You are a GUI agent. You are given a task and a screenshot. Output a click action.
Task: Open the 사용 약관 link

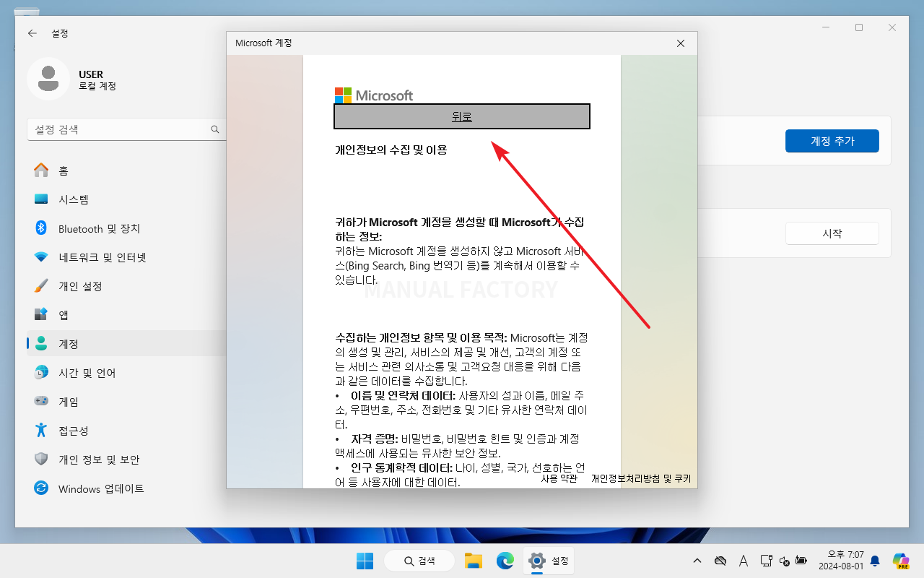coord(559,478)
